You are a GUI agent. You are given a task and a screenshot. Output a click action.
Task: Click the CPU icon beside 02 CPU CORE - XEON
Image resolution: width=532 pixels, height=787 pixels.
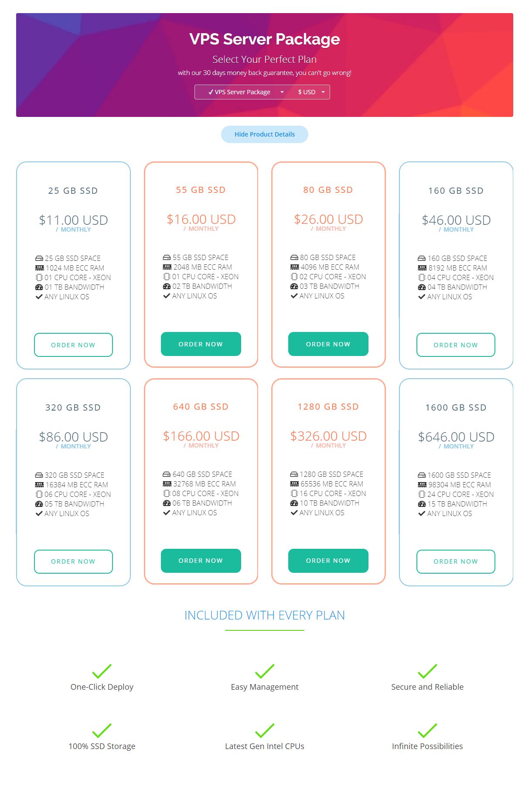294,277
